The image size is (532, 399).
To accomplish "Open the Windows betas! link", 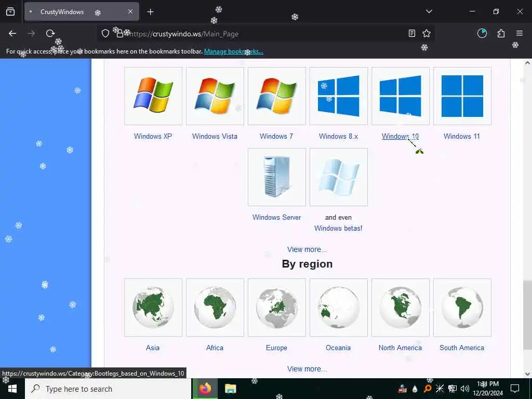I will pyautogui.click(x=338, y=229).
